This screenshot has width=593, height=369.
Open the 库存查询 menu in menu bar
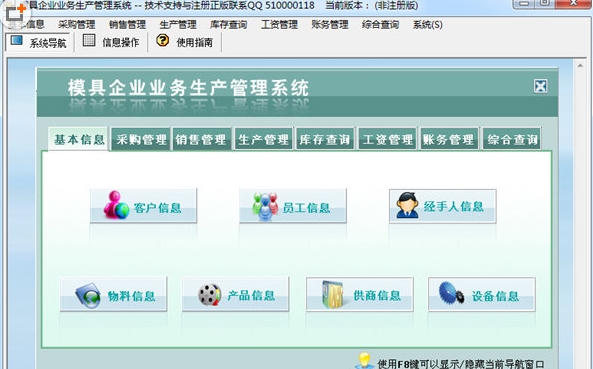click(x=228, y=25)
